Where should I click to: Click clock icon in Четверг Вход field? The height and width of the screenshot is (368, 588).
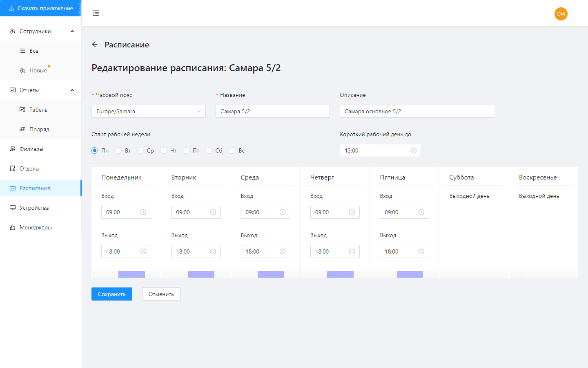(x=352, y=212)
